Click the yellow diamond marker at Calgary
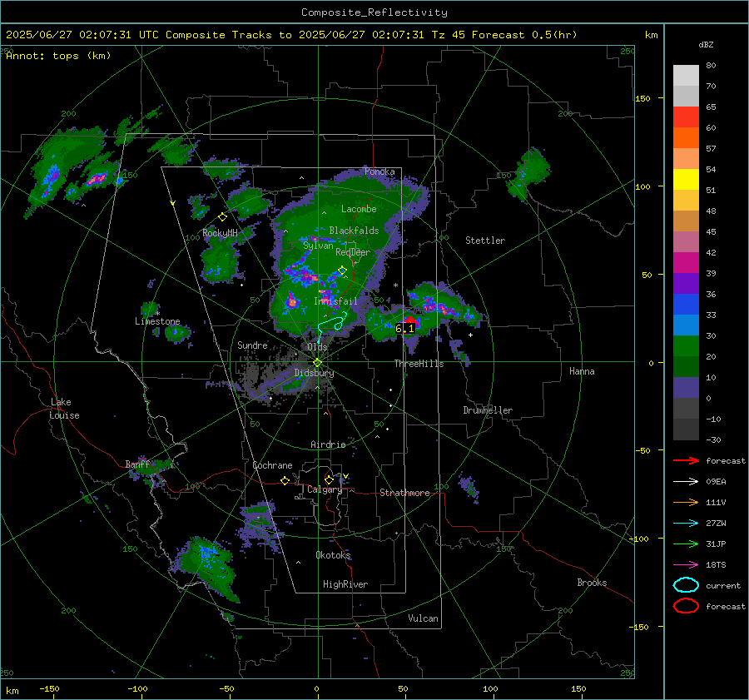Image resolution: width=749 pixels, height=700 pixels. (x=329, y=479)
